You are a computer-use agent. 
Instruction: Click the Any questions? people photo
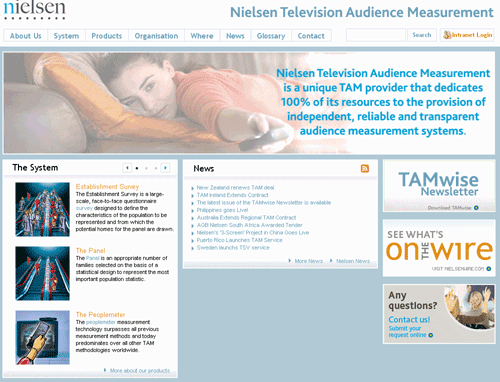pyautogui.click(x=470, y=307)
